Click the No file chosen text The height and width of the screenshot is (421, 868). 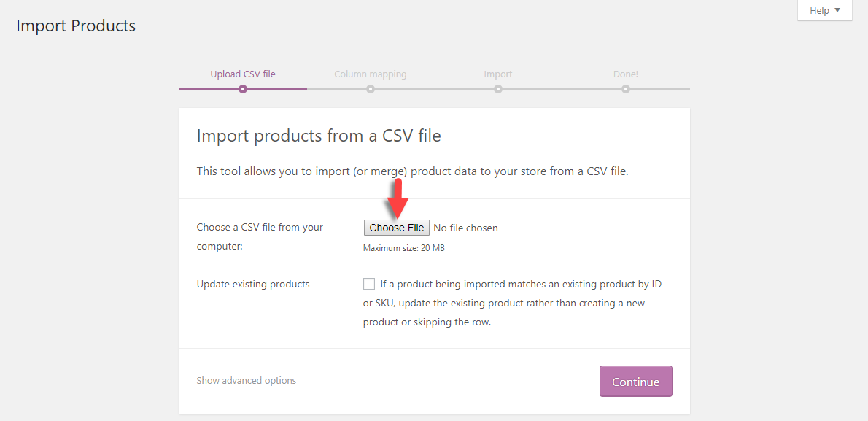pos(465,228)
